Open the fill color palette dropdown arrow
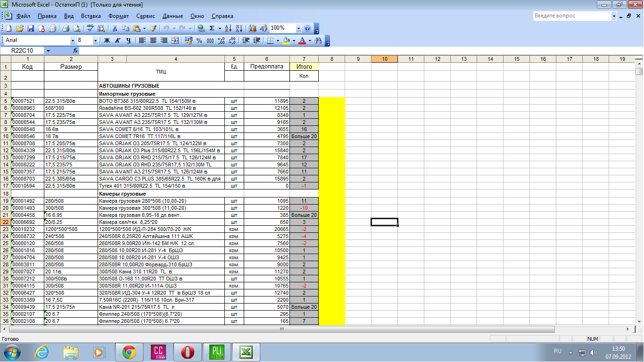Screen dimensions: 644x362 pyautogui.click(x=294, y=41)
